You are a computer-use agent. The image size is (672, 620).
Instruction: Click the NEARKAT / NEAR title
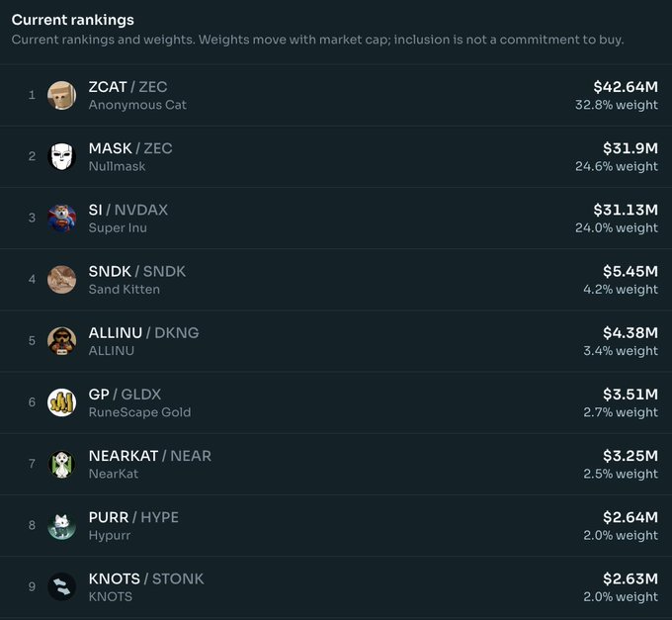(150, 456)
